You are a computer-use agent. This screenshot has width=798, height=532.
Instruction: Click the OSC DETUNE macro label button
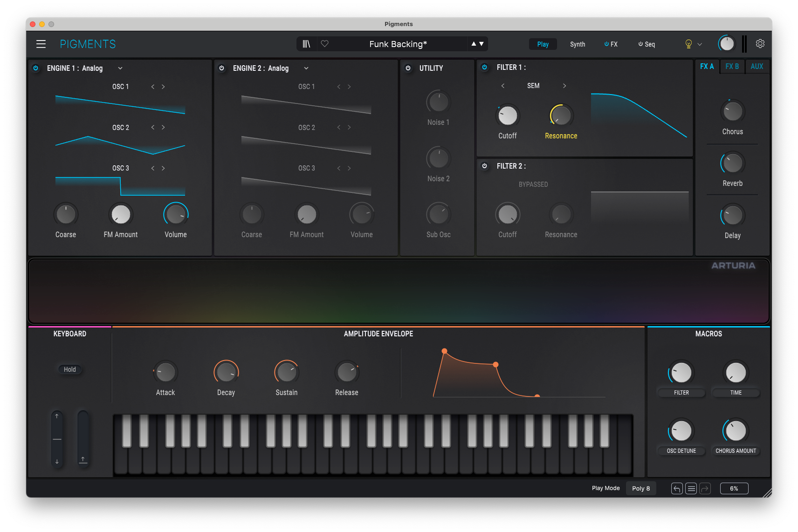coord(681,451)
